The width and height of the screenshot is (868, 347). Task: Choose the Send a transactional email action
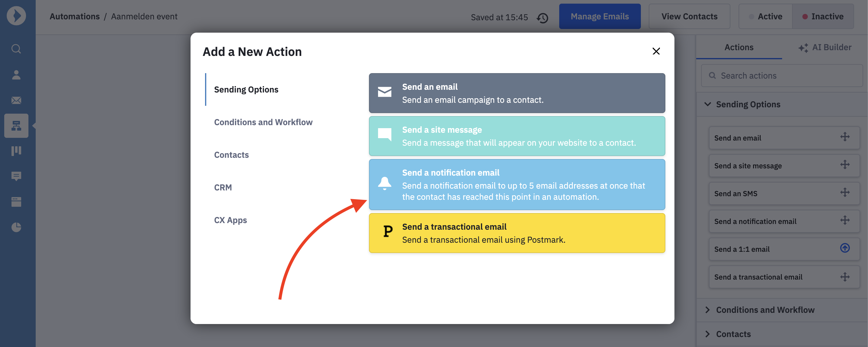(x=517, y=233)
